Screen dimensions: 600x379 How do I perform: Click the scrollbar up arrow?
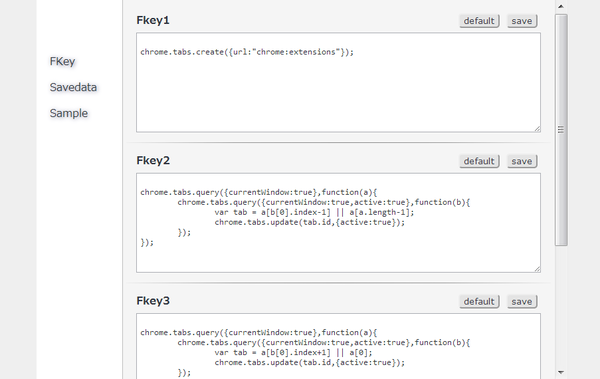[561, 6]
